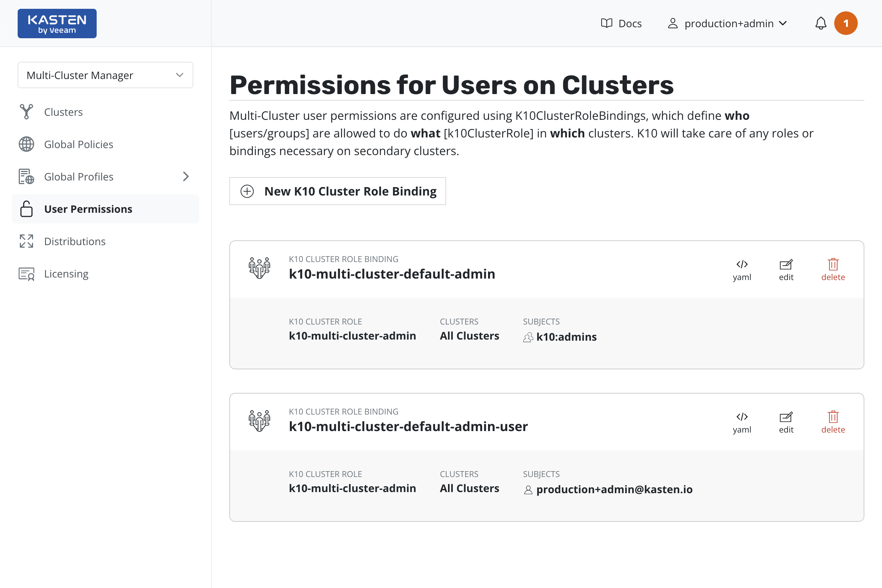Expand the production+admin user menu
Image resolution: width=882 pixels, height=588 pixels.
pyautogui.click(x=728, y=23)
